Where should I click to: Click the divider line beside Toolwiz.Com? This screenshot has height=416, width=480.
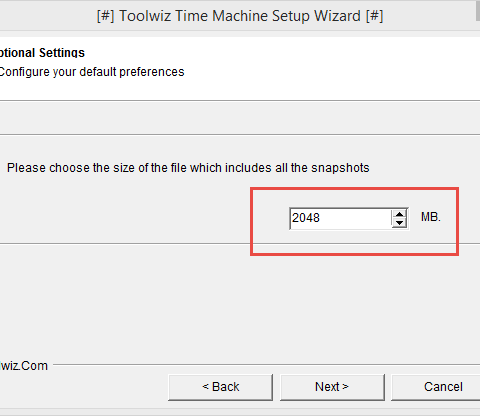click(267, 365)
